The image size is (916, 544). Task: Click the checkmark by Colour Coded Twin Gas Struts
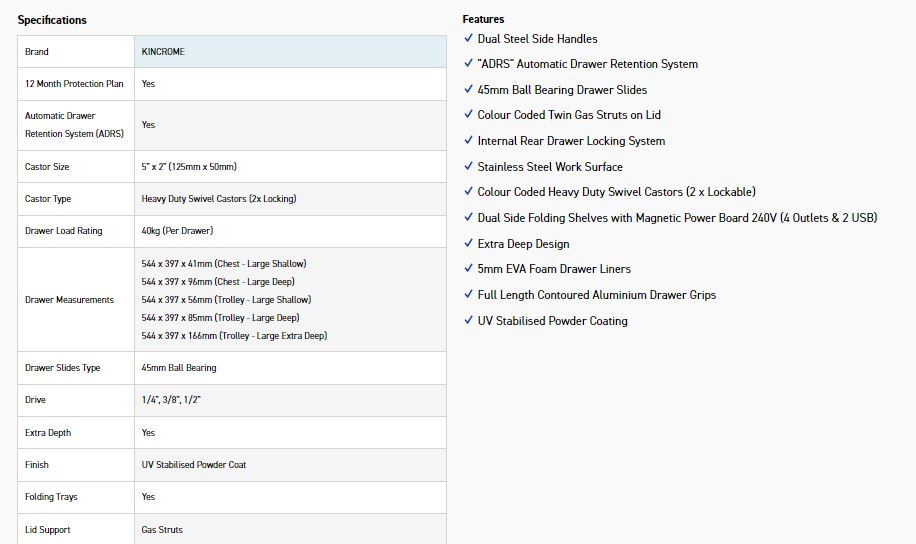(468, 114)
